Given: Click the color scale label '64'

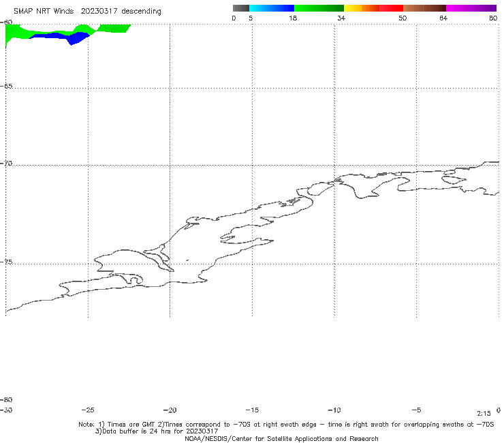Looking at the screenshot, I should [443, 18].
